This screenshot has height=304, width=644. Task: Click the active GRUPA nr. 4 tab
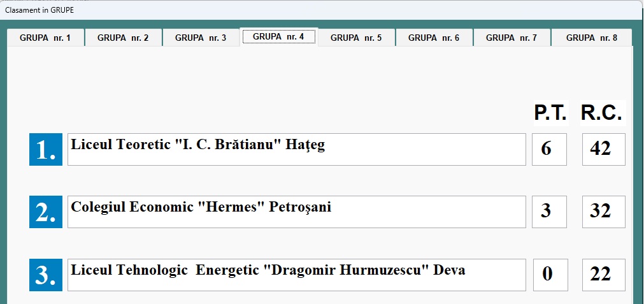278,36
